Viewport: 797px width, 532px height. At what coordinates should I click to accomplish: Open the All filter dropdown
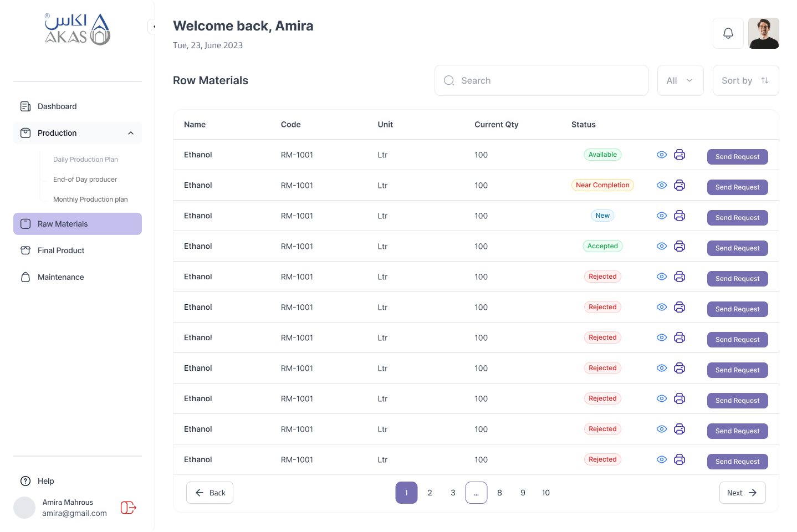[x=681, y=80]
